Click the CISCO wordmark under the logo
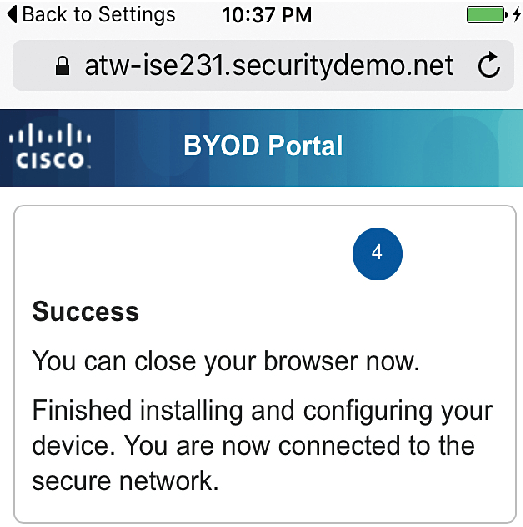 coord(51,160)
